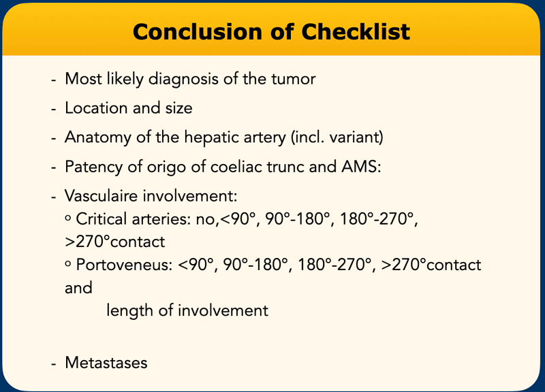This screenshot has height=392, width=545.
Task: Click the word 'Checklist' in the header
Action: pos(356,32)
